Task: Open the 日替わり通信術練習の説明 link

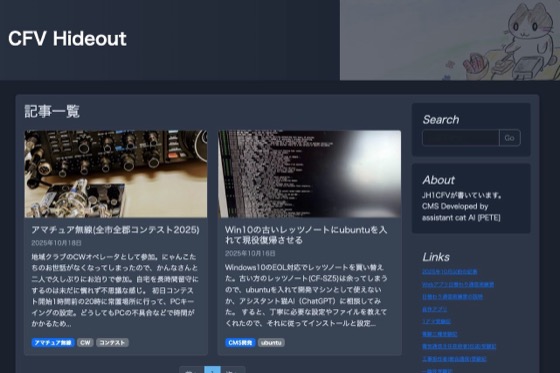Action: point(452,297)
